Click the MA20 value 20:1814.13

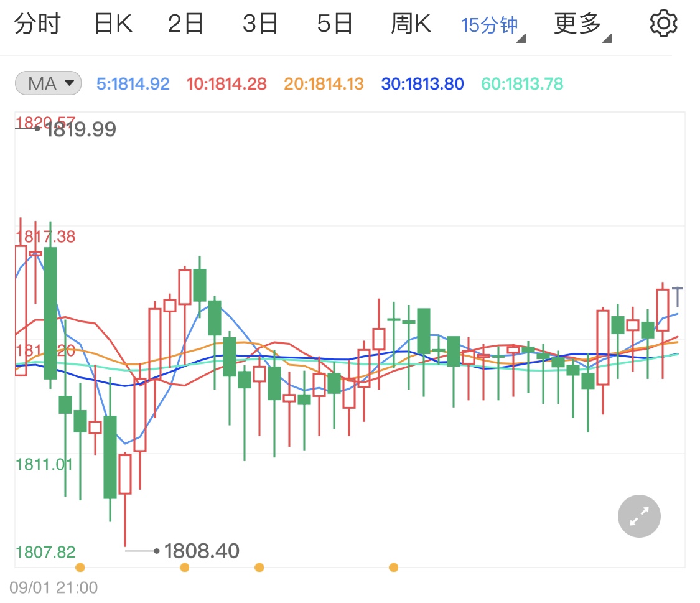pyautogui.click(x=324, y=84)
